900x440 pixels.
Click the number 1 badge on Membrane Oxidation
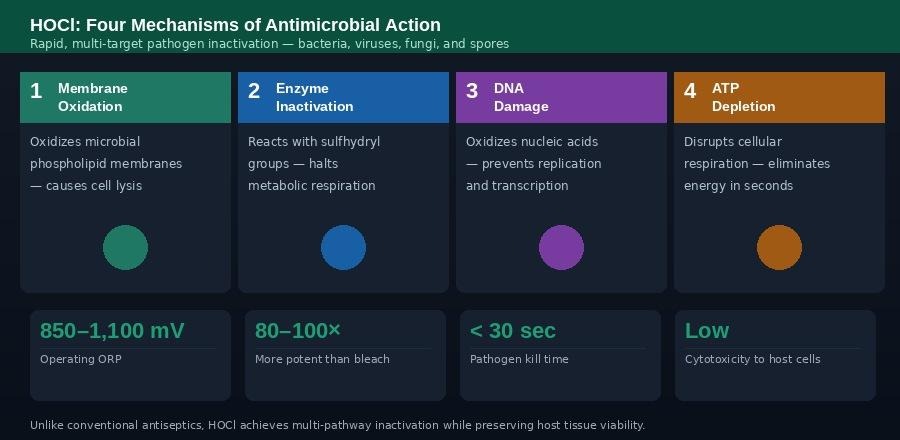[x=37, y=92]
